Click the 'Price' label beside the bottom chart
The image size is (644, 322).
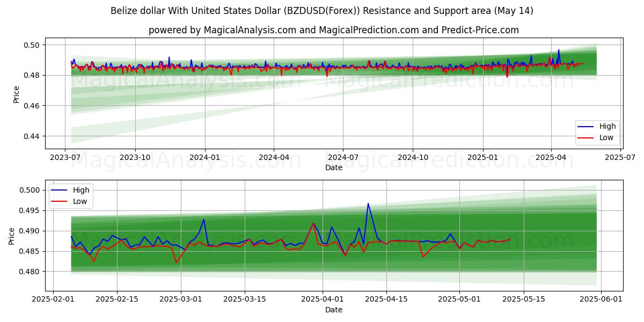pos(12,236)
